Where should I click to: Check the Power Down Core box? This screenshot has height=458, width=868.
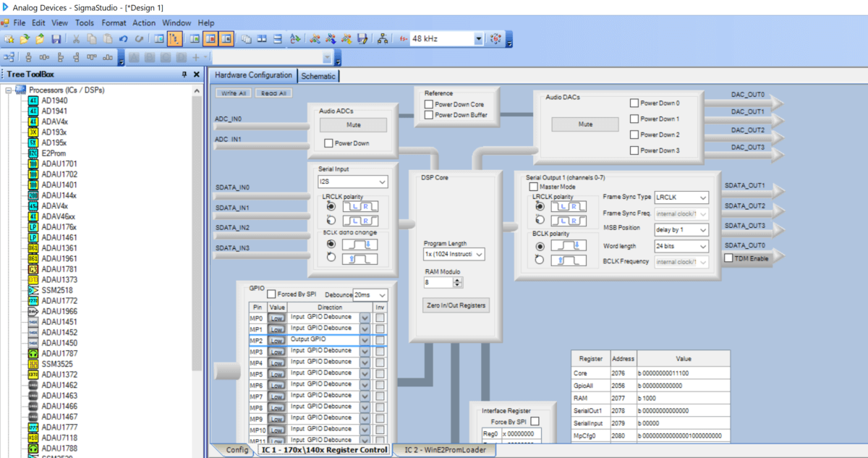(x=428, y=104)
